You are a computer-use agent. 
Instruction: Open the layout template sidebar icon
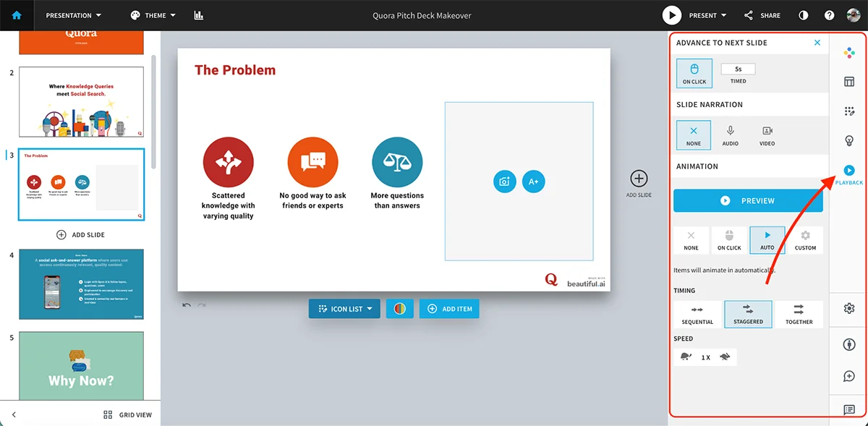[849, 82]
